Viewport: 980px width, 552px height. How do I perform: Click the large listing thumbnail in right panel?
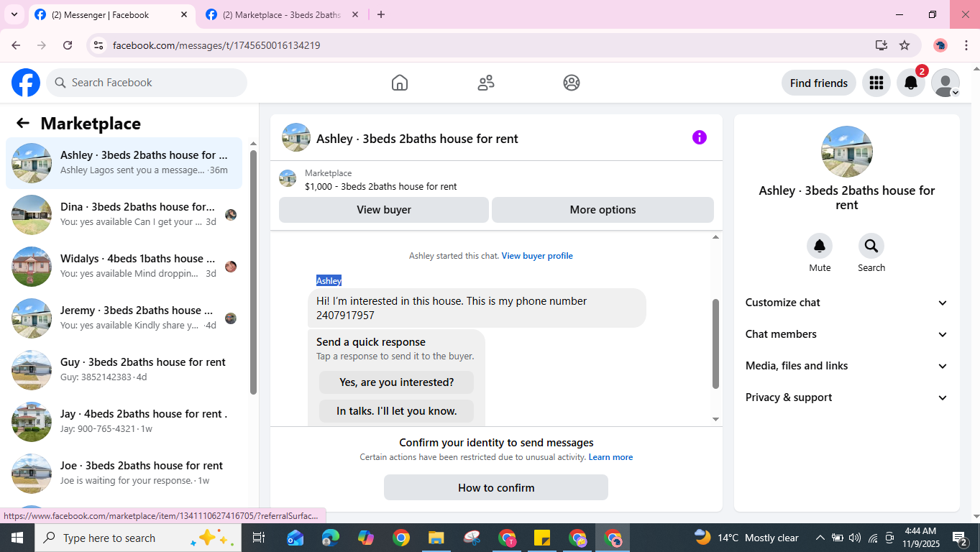pyautogui.click(x=847, y=152)
